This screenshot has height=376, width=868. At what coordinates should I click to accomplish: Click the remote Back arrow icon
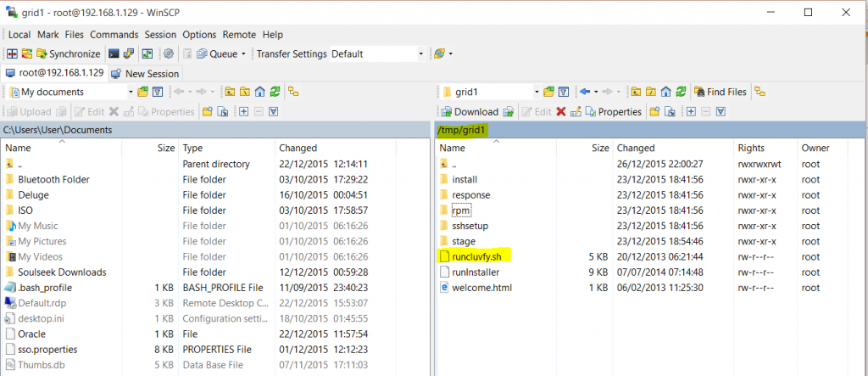pos(586,92)
